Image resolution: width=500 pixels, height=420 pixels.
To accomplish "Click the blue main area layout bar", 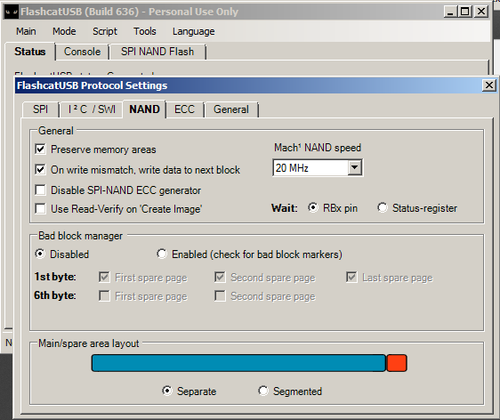I will [x=239, y=363].
